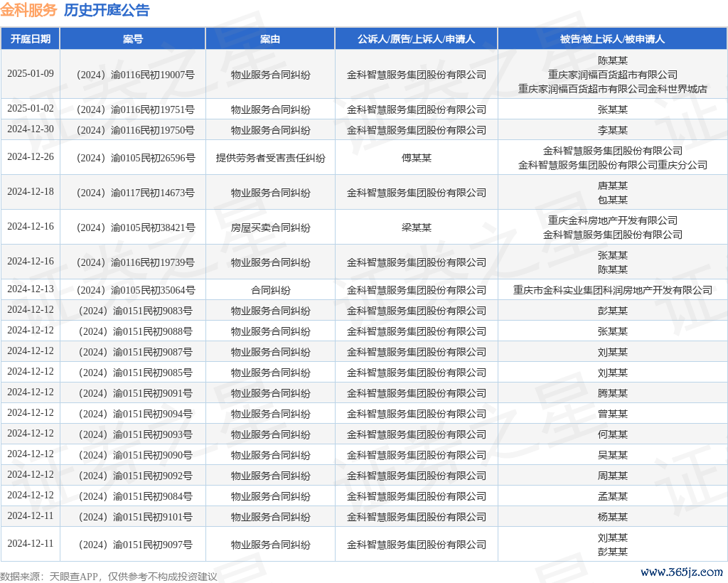Select the date 2024-12-18
The width and height of the screenshot is (728, 583).
pos(31,192)
